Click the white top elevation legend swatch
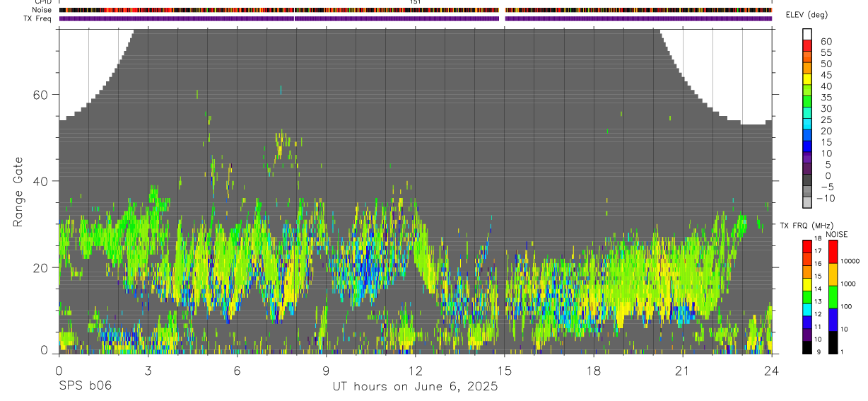The image size is (868, 401). click(807, 34)
